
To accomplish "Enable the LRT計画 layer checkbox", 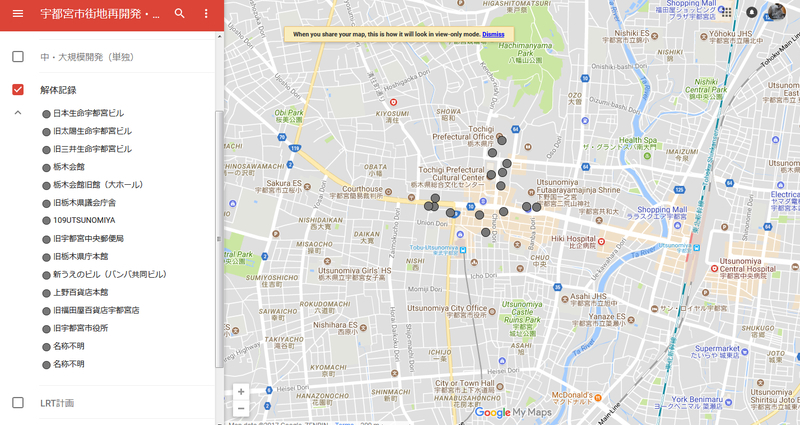I will 18,403.
